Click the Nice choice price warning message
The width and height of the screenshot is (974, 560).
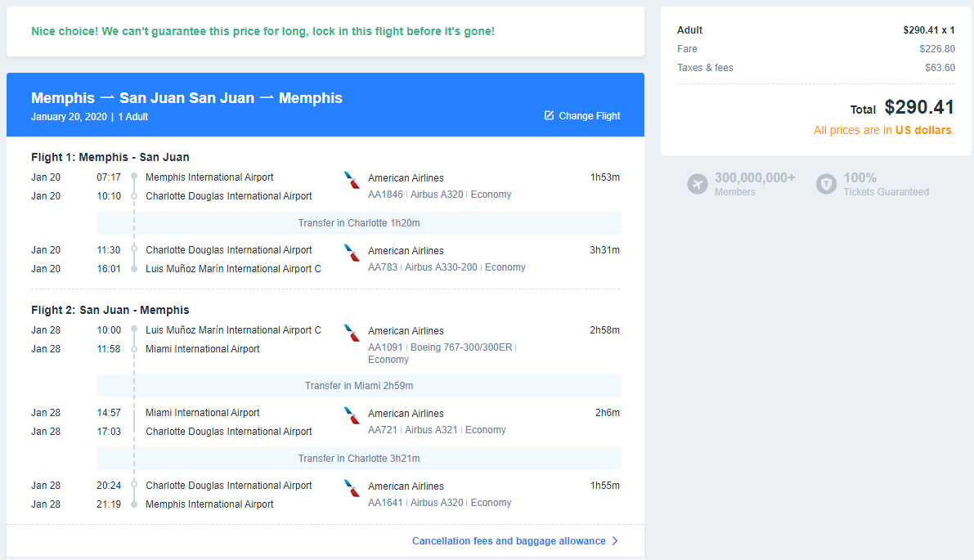[263, 31]
